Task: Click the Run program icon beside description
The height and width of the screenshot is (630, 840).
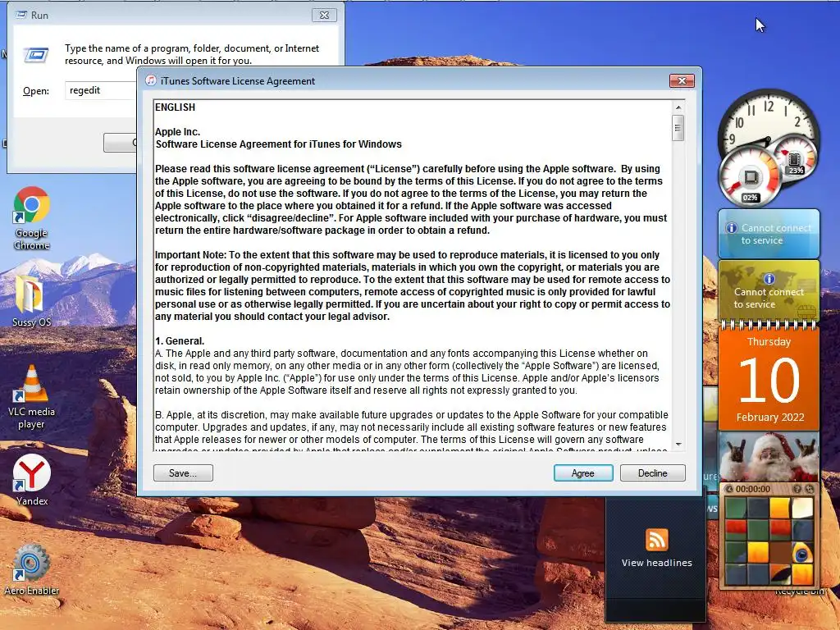Action: coord(36,55)
